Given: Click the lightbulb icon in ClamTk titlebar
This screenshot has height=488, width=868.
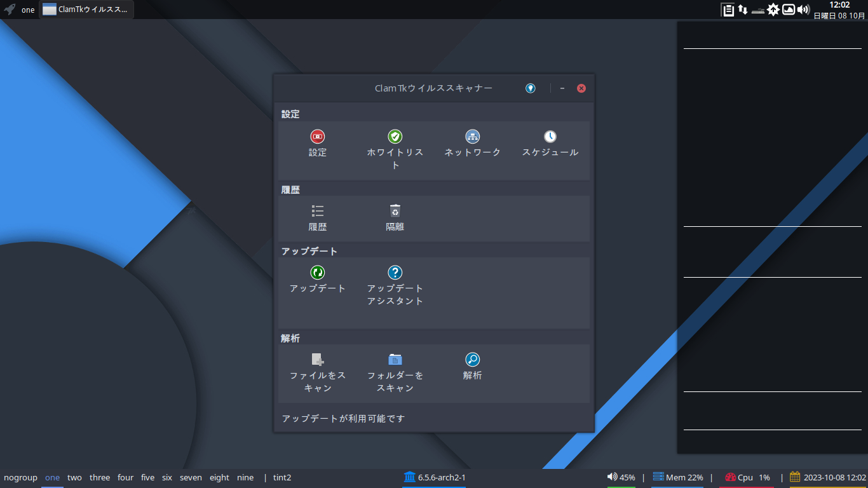Looking at the screenshot, I should click(x=531, y=88).
